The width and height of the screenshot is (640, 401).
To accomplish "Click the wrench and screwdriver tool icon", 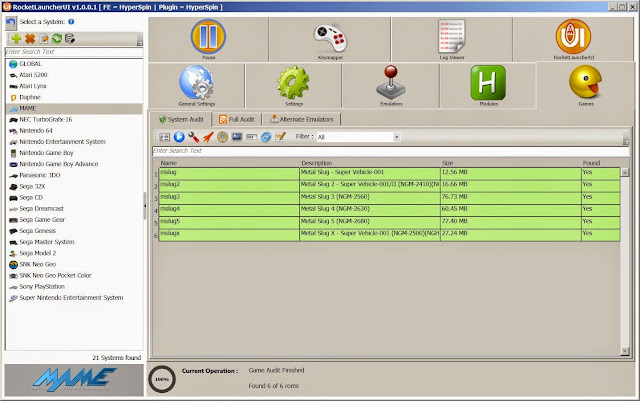I will pos(193,137).
